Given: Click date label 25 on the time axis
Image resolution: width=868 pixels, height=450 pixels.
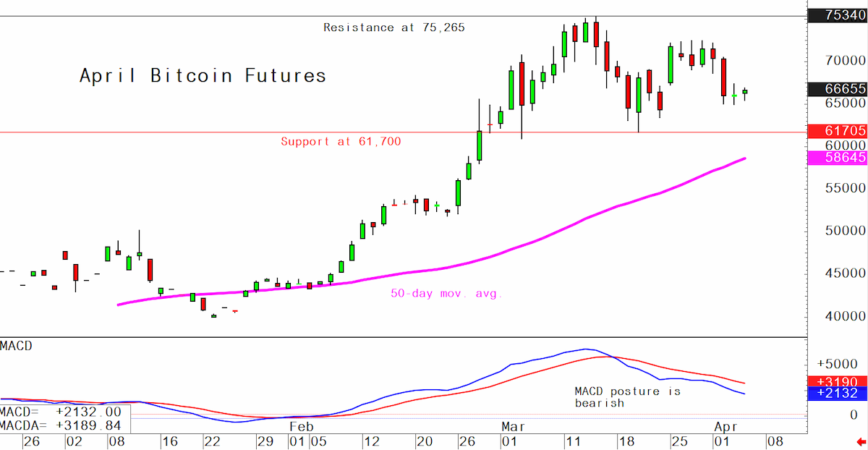Looking at the screenshot, I should (x=680, y=441).
